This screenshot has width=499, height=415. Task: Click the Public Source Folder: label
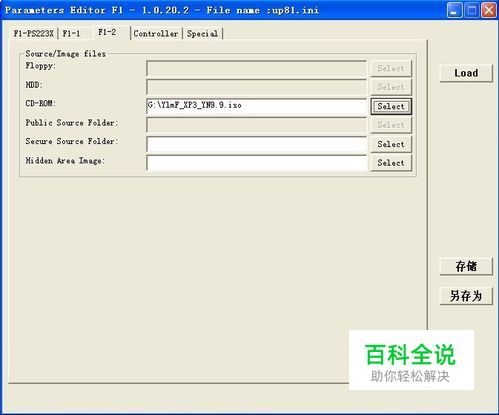[72, 123]
